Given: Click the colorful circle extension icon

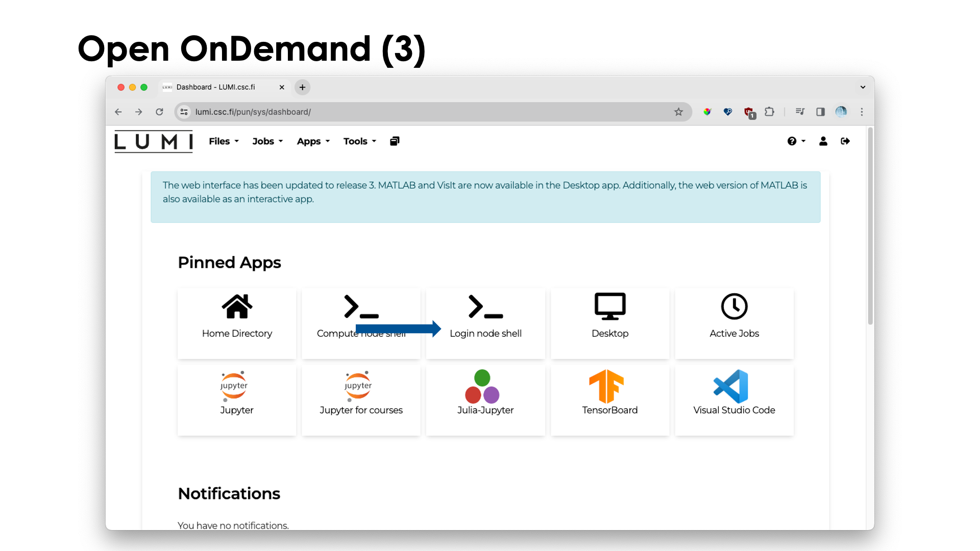Looking at the screenshot, I should point(707,112).
